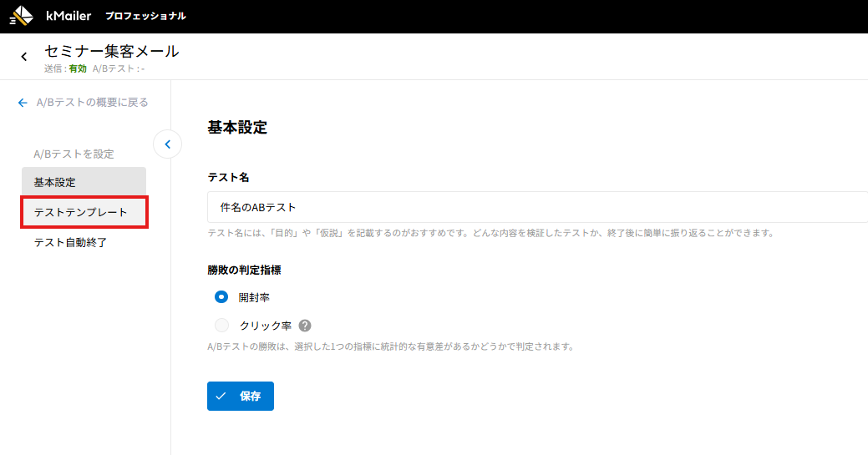Screen dimensions: 868x455
Task: Click the kMailer brand name text
Action: click(69, 16)
